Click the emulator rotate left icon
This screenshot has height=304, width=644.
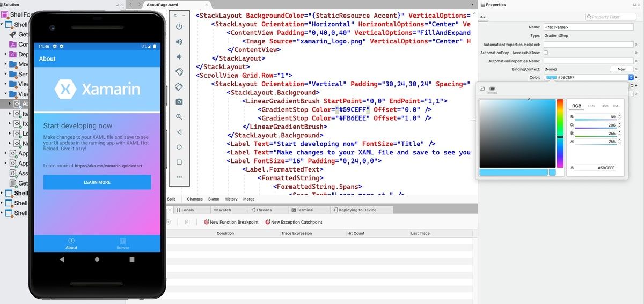tap(179, 72)
